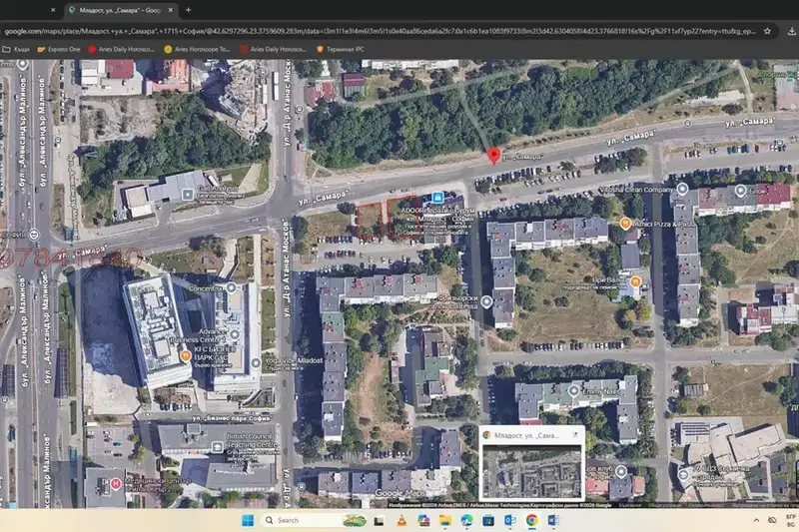Open the Grand Nails place marker
The height and width of the screenshot is (532, 799).
(x=573, y=391)
